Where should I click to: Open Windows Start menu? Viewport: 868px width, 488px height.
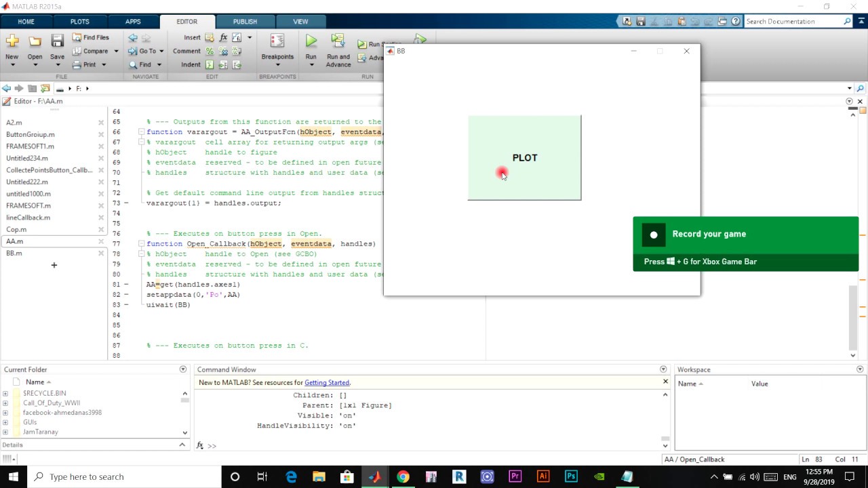14,476
